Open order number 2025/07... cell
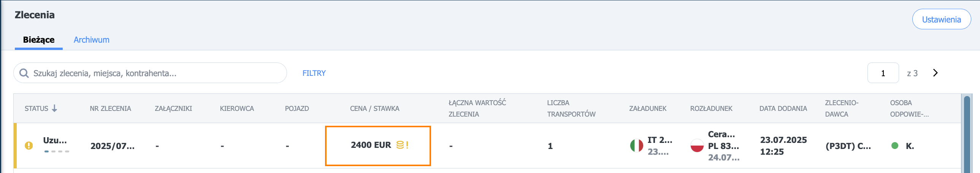980x173 pixels. tap(112, 146)
